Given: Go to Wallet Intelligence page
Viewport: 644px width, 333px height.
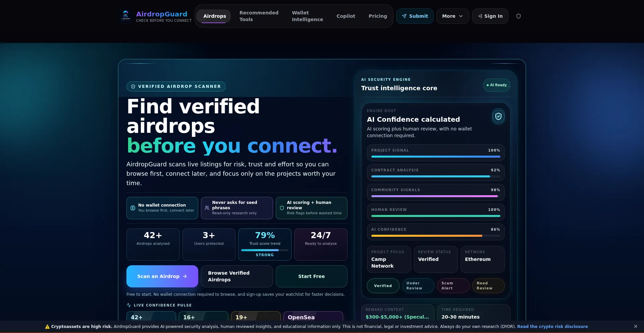Looking at the screenshot, I should pos(307,16).
